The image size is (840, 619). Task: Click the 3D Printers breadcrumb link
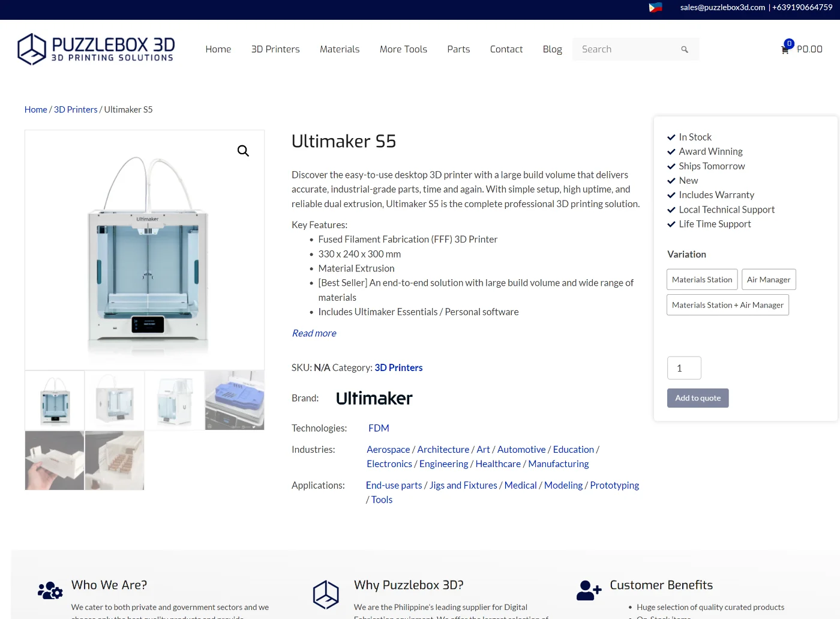(76, 109)
